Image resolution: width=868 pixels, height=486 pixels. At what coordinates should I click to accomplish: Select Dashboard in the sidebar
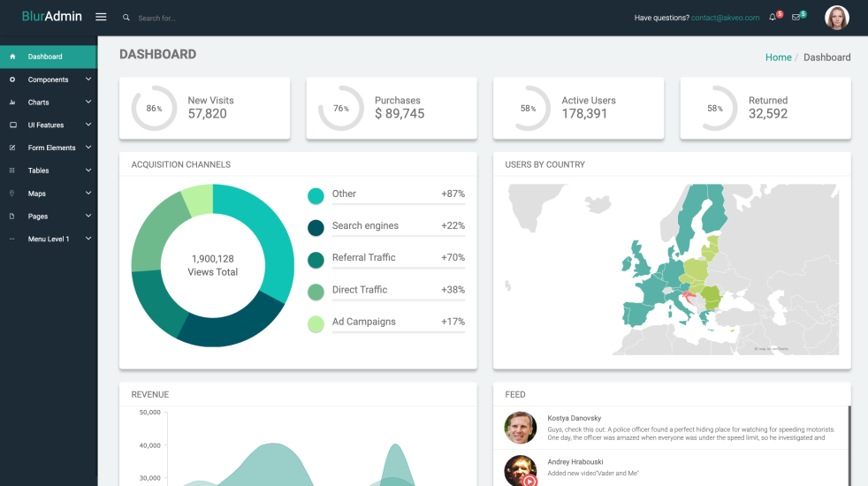(x=45, y=57)
